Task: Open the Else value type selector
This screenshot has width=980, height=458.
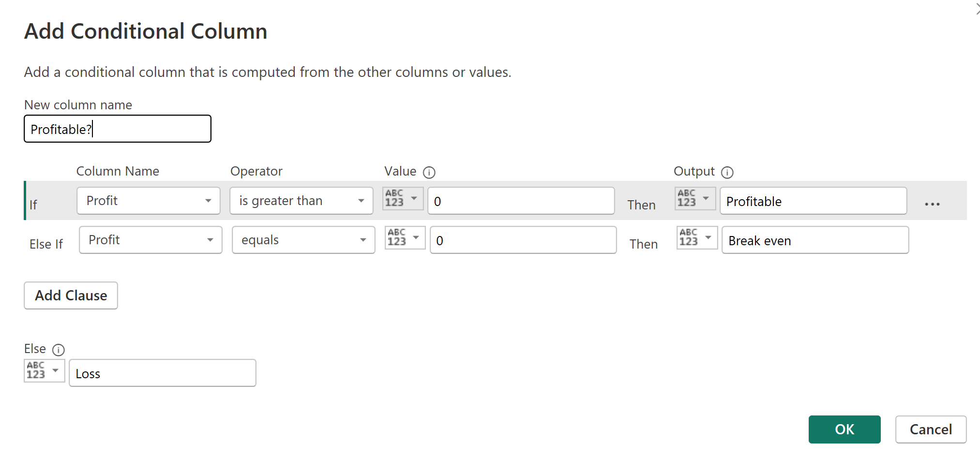Action: point(44,371)
